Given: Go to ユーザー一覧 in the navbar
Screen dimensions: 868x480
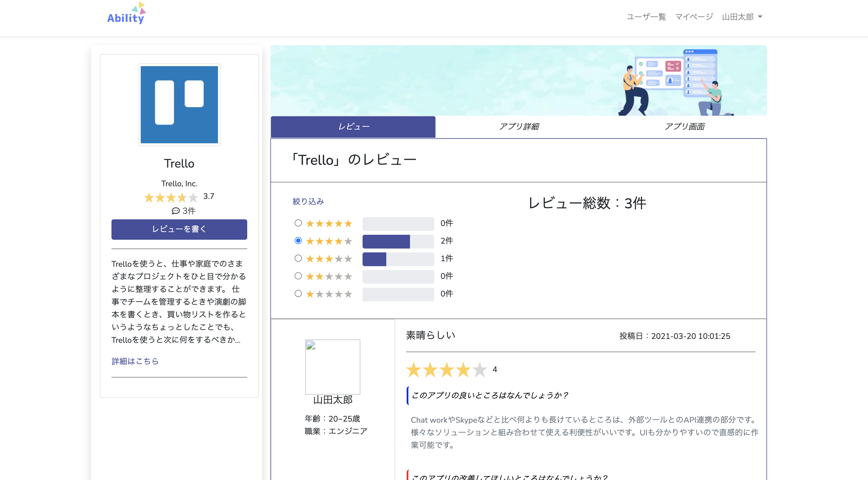Looking at the screenshot, I should (x=646, y=17).
